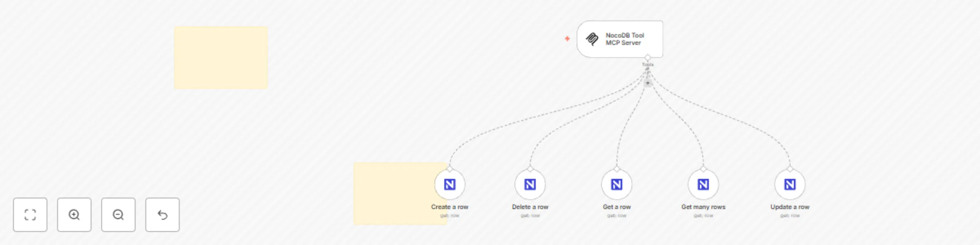Click the diamond connector atop Update a row
Screen dimensions: 980x245
tap(790, 169)
